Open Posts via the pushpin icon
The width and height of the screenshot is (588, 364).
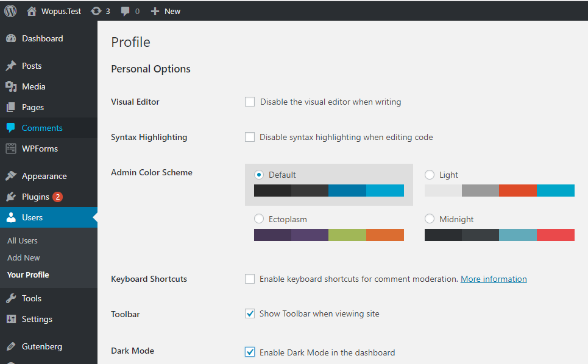tap(11, 66)
